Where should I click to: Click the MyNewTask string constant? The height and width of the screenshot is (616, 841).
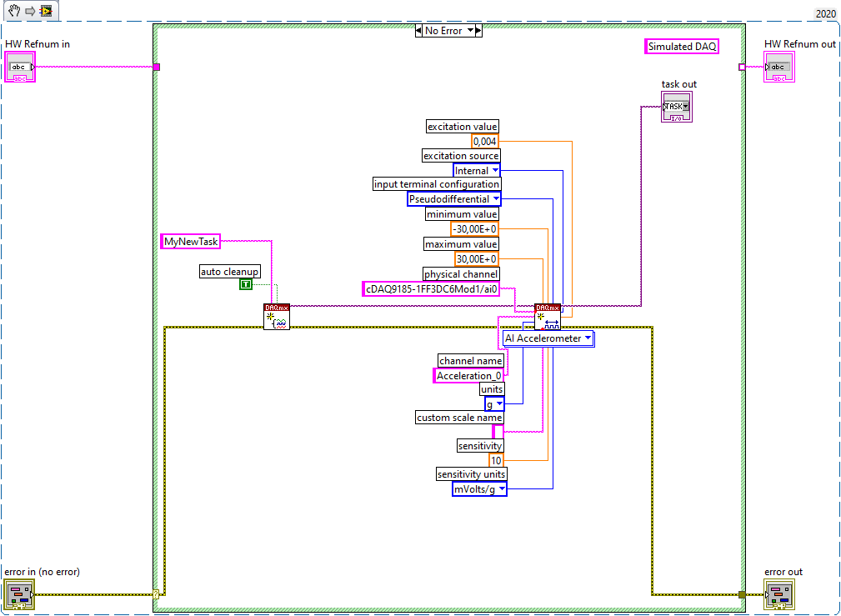pos(191,242)
